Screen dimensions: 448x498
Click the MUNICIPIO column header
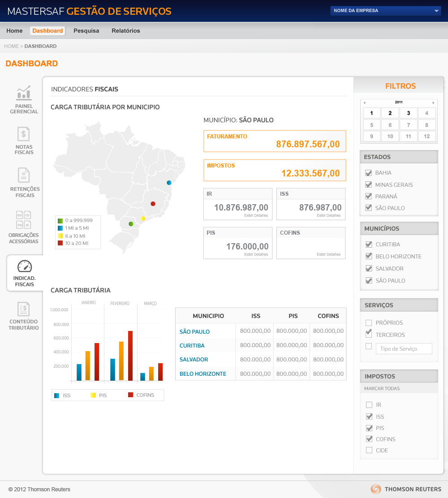click(208, 316)
